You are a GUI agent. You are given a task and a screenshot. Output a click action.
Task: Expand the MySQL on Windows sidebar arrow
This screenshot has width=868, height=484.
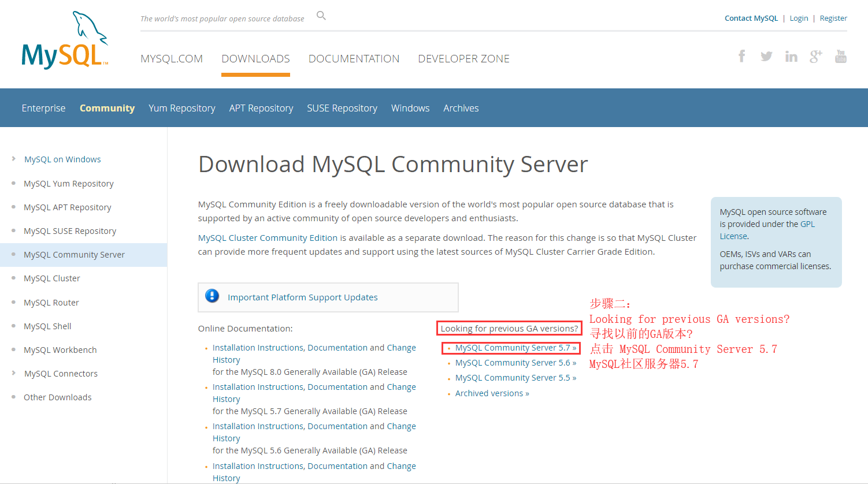(14, 159)
